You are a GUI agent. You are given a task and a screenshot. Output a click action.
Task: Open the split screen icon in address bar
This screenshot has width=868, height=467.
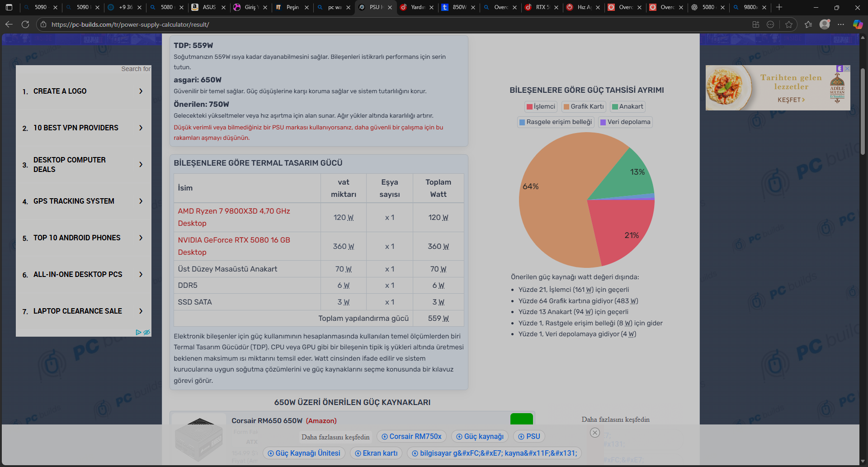(756, 24)
